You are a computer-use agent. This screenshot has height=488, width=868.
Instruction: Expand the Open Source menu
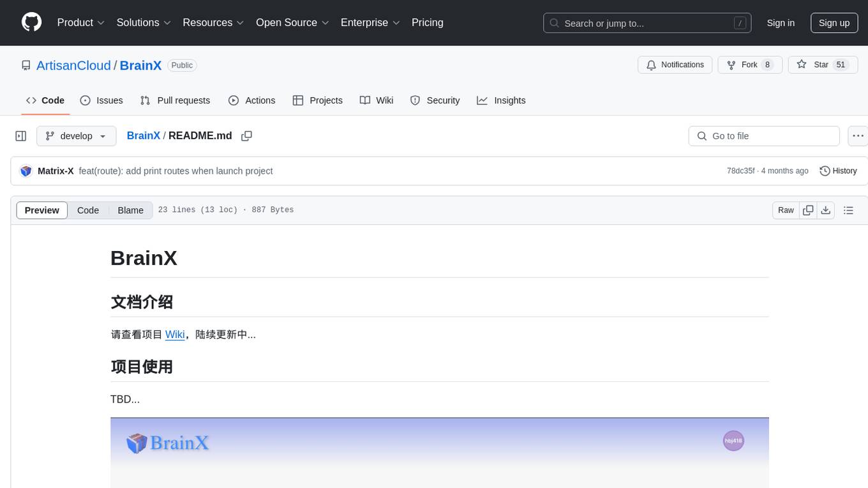[292, 22]
